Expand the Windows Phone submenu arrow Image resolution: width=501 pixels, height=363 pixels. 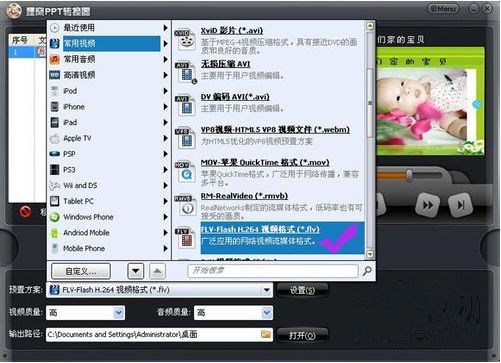165,217
